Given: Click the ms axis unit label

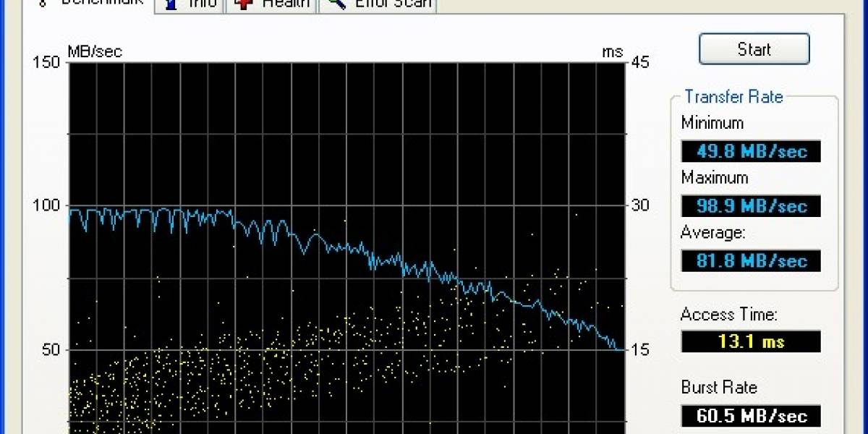Looking at the screenshot, I should pyautogui.click(x=612, y=51).
